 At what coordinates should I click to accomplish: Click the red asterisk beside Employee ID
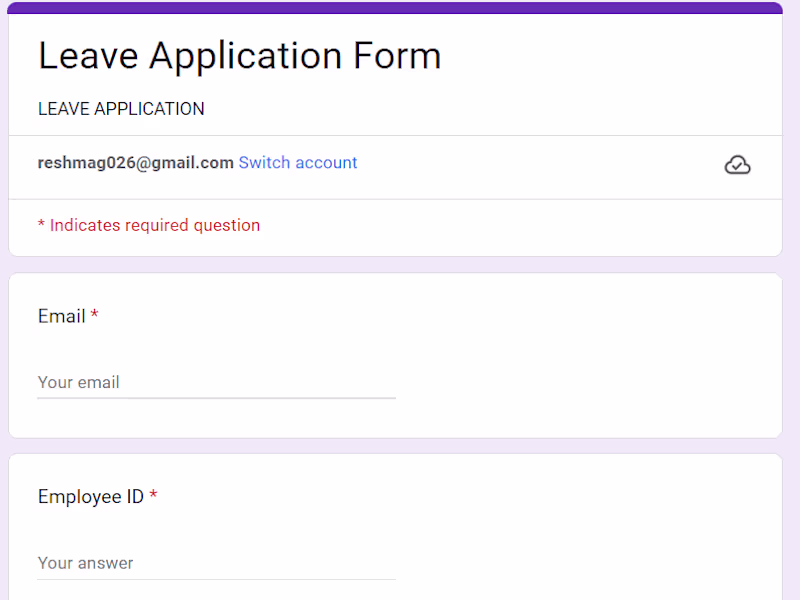tap(153, 496)
